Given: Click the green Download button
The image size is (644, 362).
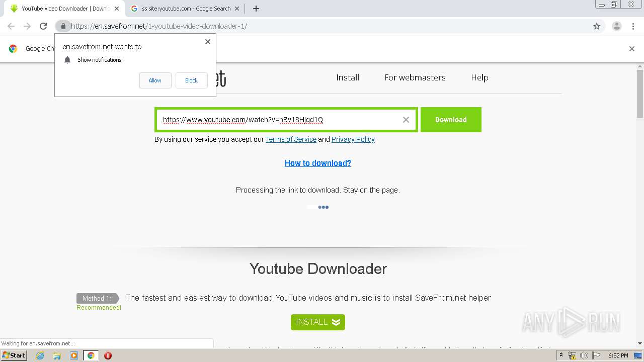Looking at the screenshot, I should 451,120.
